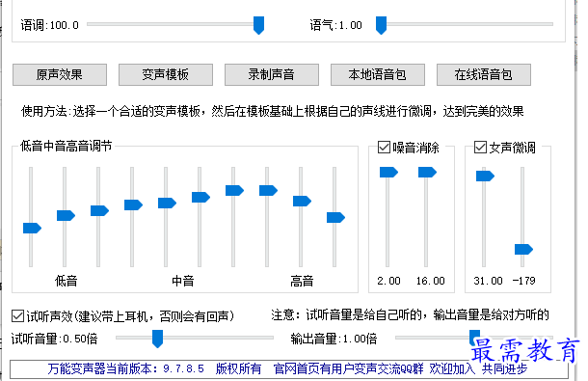Screen dimensions: 588x381
Task: Select the 录制声音 button
Action: (272, 74)
